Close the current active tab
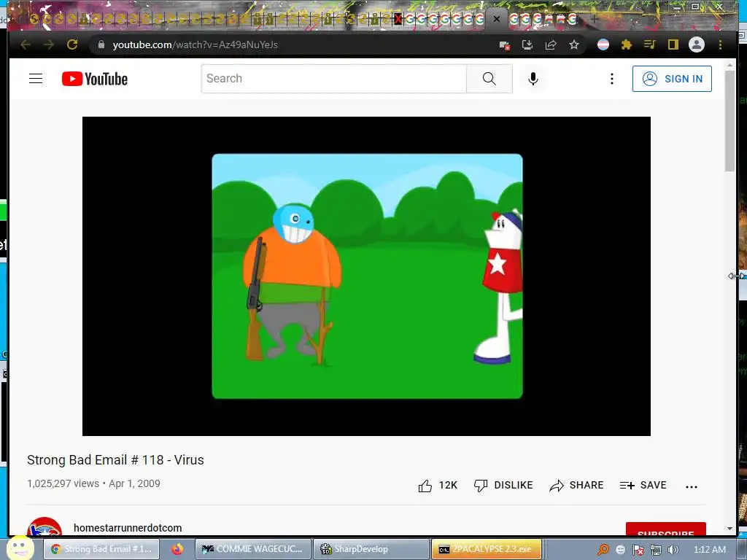The width and height of the screenshot is (747, 560). [x=496, y=19]
